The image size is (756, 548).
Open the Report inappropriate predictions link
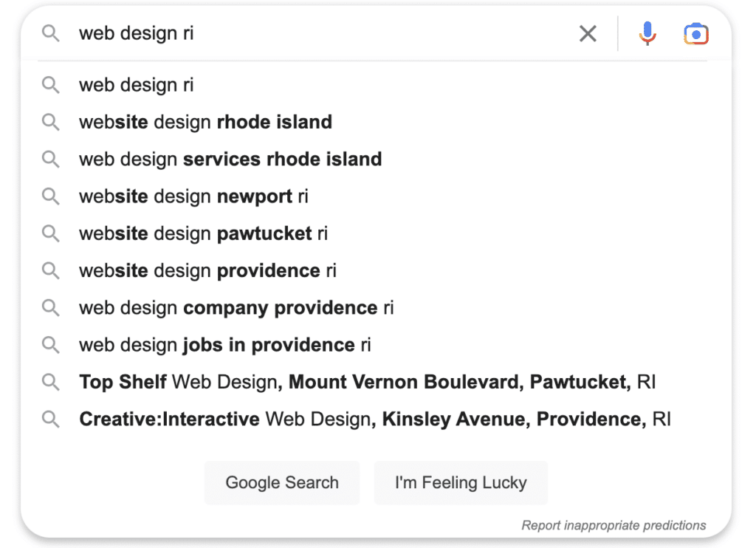click(x=613, y=525)
